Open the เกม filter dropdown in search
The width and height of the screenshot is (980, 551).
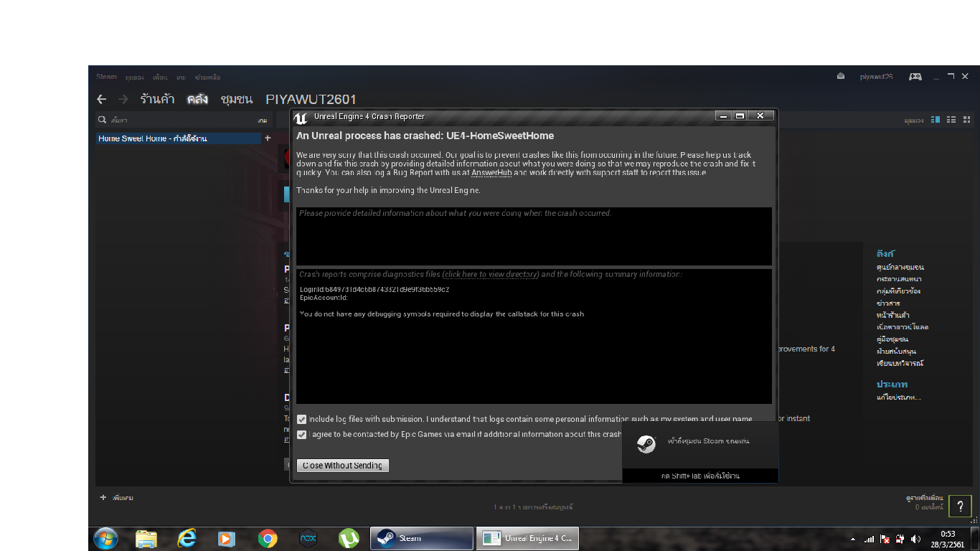point(263,121)
